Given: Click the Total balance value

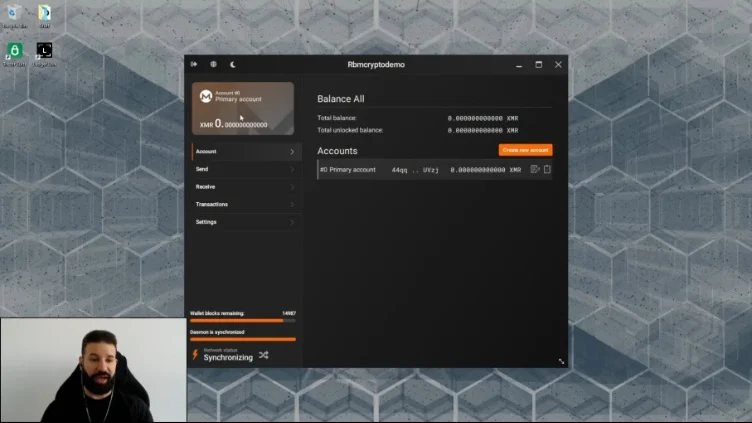Looking at the screenshot, I should (483, 118).
